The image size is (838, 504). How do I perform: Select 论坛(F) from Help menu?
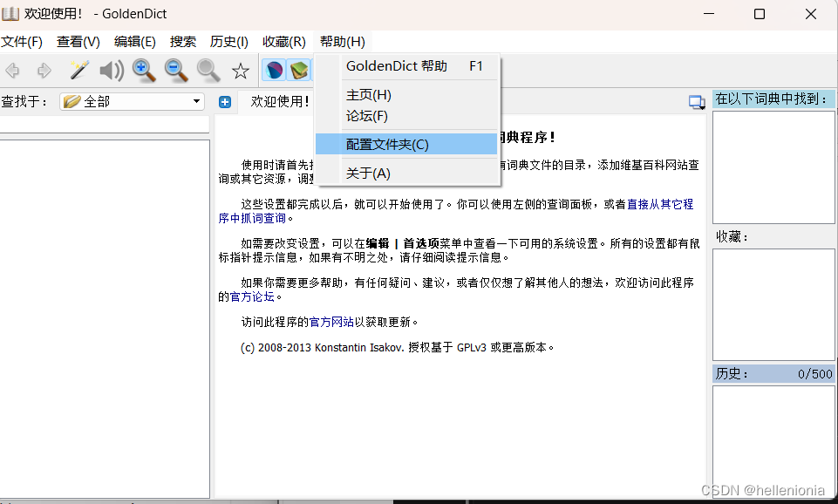(406, 116)
